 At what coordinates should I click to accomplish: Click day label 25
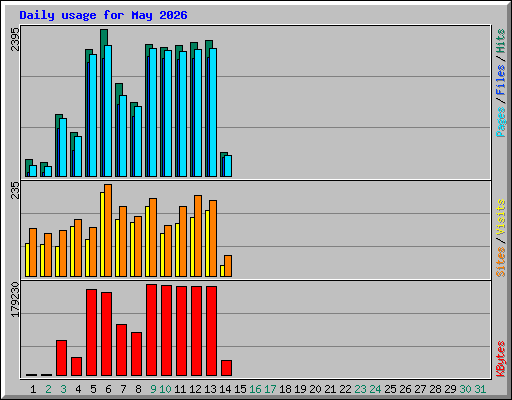pos(390,389)
